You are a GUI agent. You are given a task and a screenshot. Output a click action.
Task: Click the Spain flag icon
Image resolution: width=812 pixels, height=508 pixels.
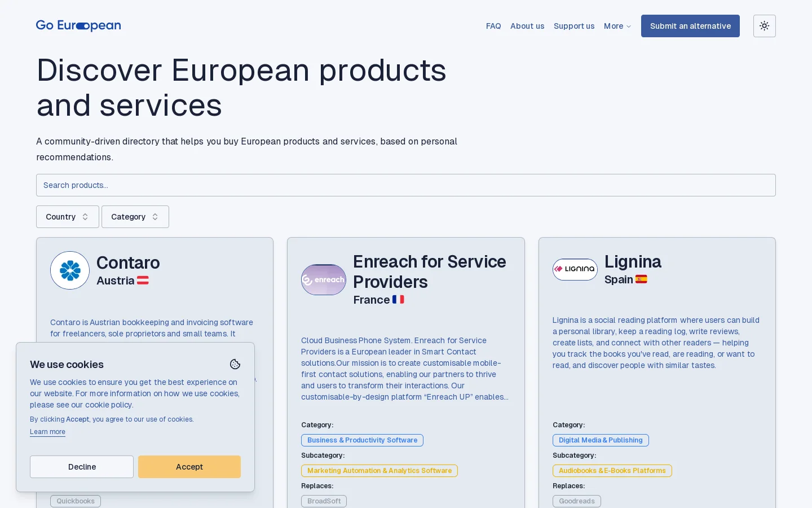click(641, 279)
